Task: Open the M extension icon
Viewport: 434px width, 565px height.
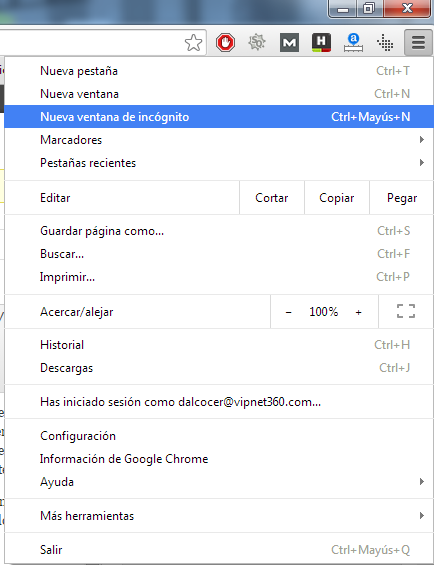Action: pyautogui.click(x=289, y=43)
